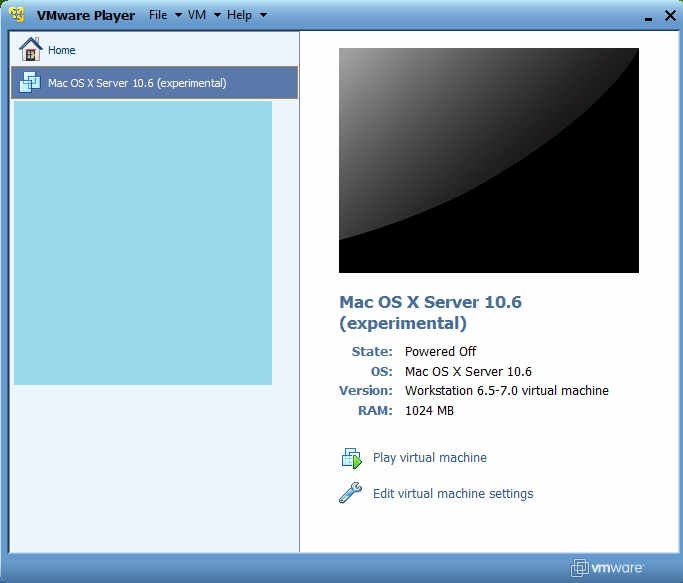Screen dimensions: 683x583
Task: Click the VMware Player logo icon in title bar
Action: coord(17,14)
